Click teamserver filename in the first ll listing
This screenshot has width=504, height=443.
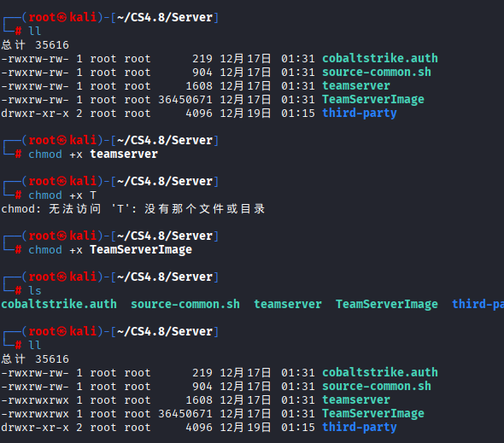tap(356, 85)
